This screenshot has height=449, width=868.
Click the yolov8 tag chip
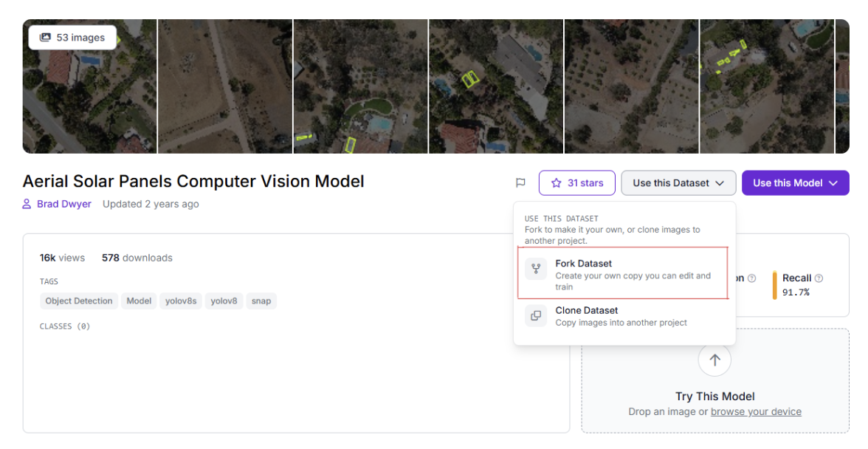(x=223, y=301)
